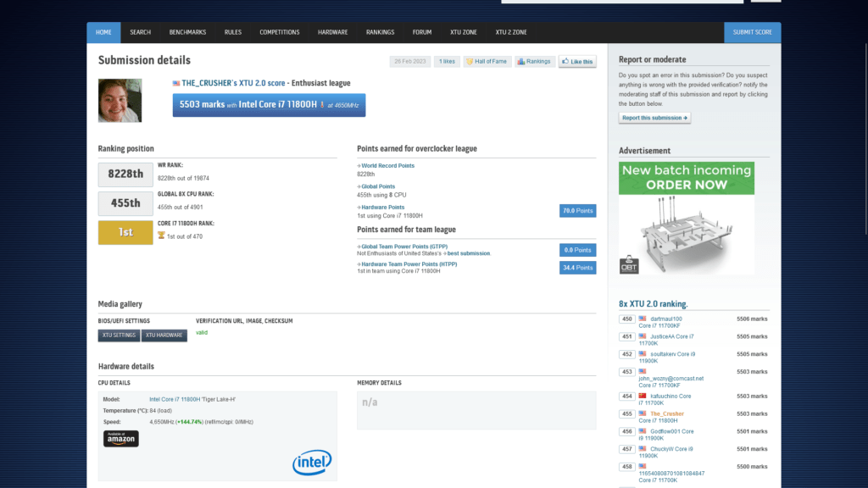Screen dimensions: 868x488
Task: Open the best submission link
Action: (x=468, y=253)
